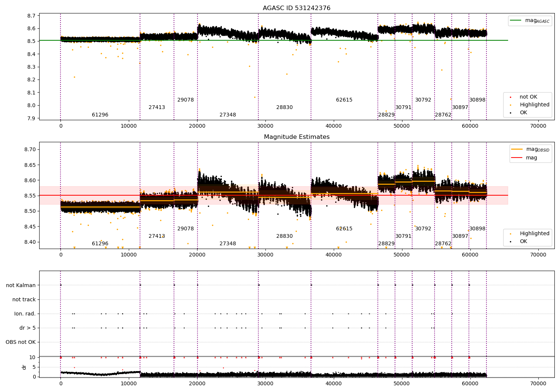This screenshot has width=560, height=392.
Task: Click the 'dr' y-axis label
Action: click(24, 367)
